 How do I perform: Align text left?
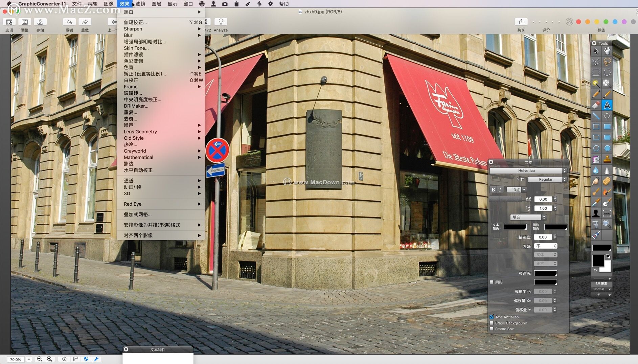pyautogui.click(x=494, y=200)
